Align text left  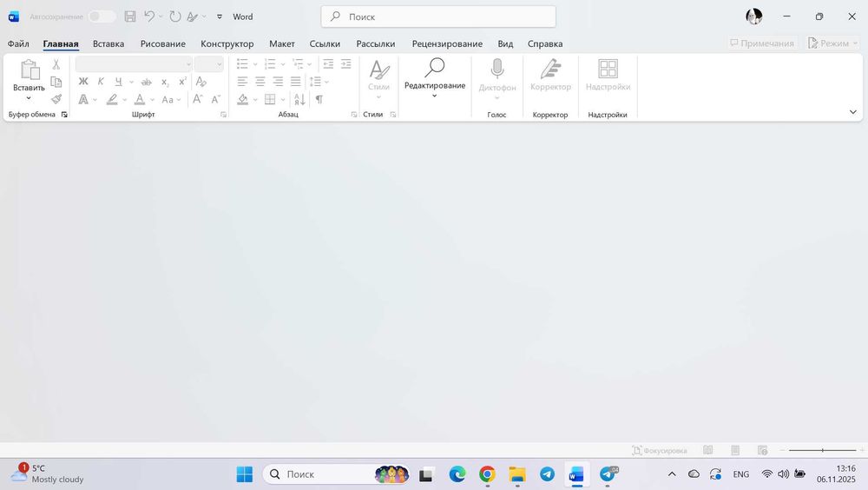point(242,82)
